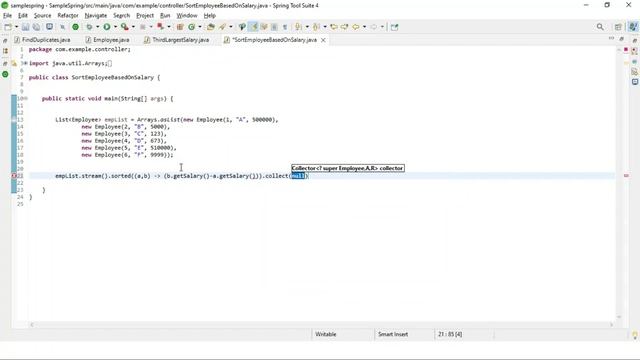Image resolution: width=640 pixels, height=360 pixels.
Task: Click highlighted 'null' argument in collect()
Action: [298, 176]
